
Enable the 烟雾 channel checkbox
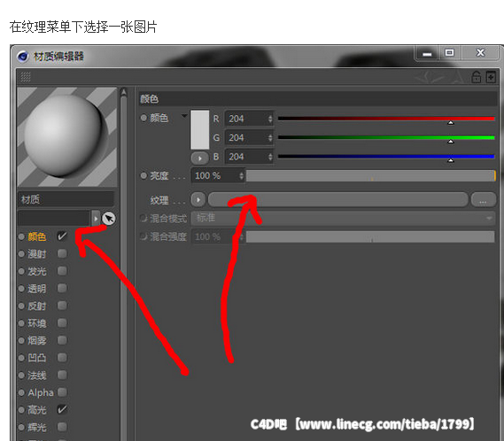coord(62,340)
